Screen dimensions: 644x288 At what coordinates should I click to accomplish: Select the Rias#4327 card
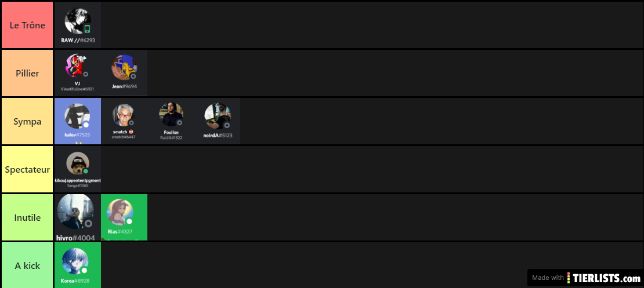(x=124, y=217)
